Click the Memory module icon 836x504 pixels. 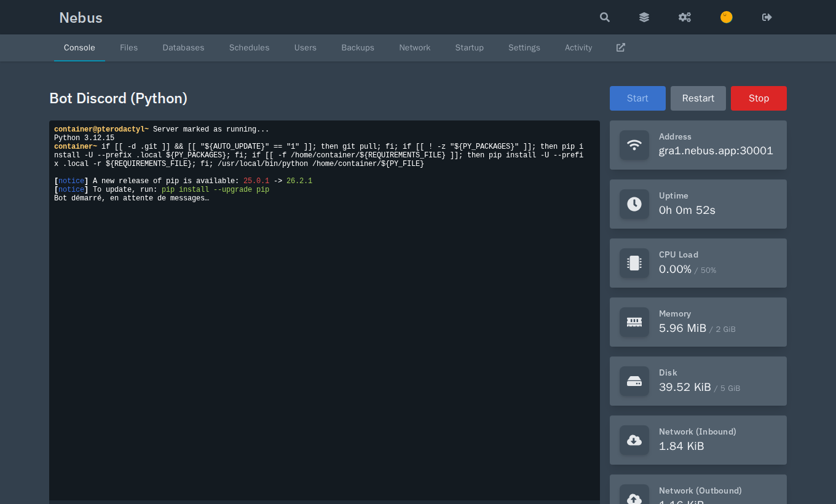click(634, 322)
